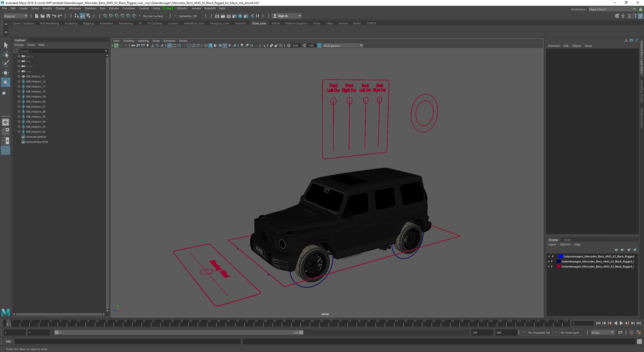Viewport: 644px width, 352px height.
Task: Open the Sign In account dropdown
Action: [287, 16]
